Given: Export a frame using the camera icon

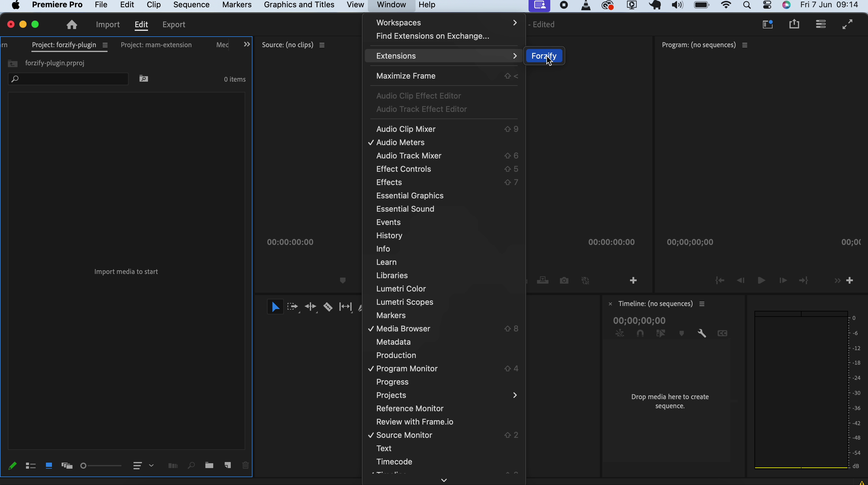Looking at the screenshot, I should tap(564, 280).
